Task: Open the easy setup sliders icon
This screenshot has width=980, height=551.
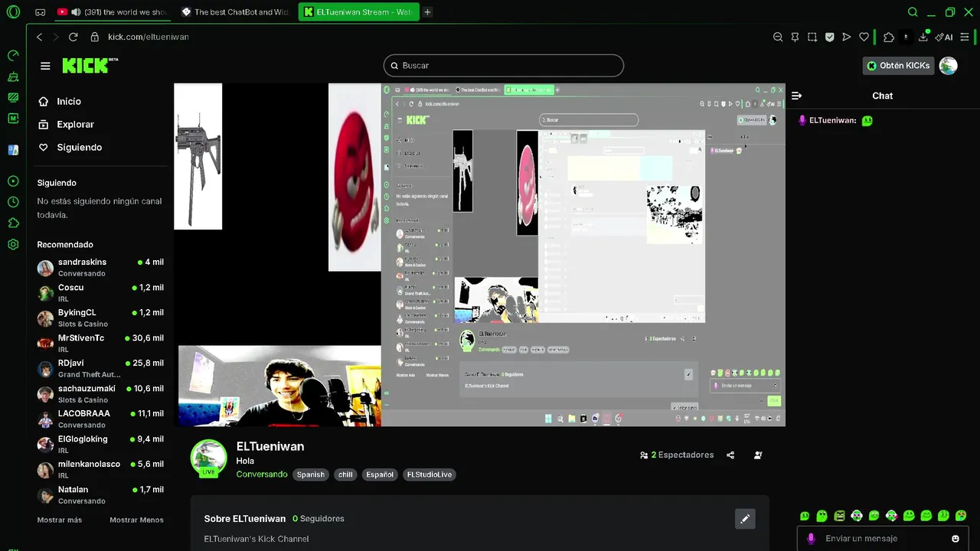Action: (x=966, y=37)
